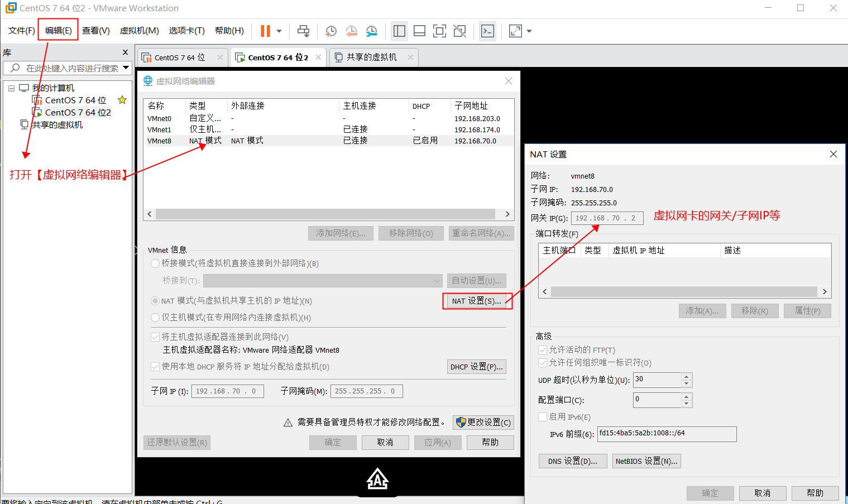
Task: Click the network list horizontal scrollbar
Action: click(325, 214)
